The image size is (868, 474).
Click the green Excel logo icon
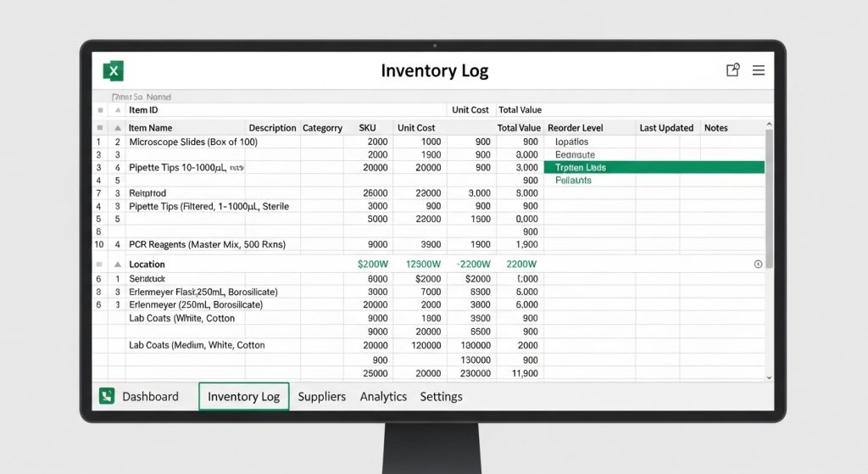click(114, 71)
